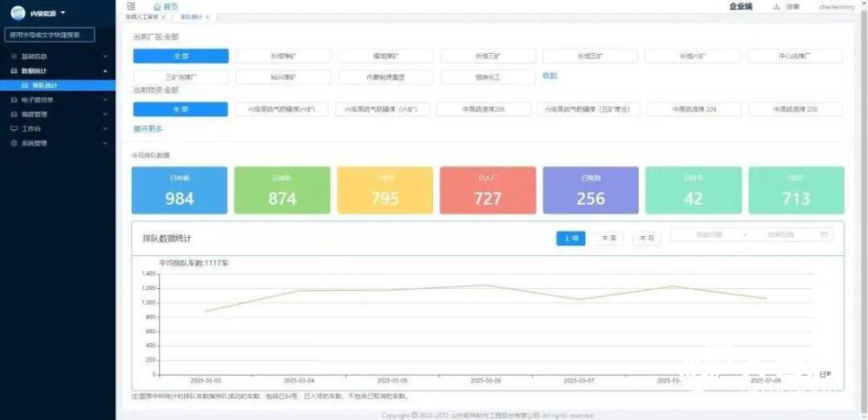This screenshot has height=420, width=868.
Task: Open the 系统管理 sidebar menu
Action: pyautogui.click(x=57, y=143)
